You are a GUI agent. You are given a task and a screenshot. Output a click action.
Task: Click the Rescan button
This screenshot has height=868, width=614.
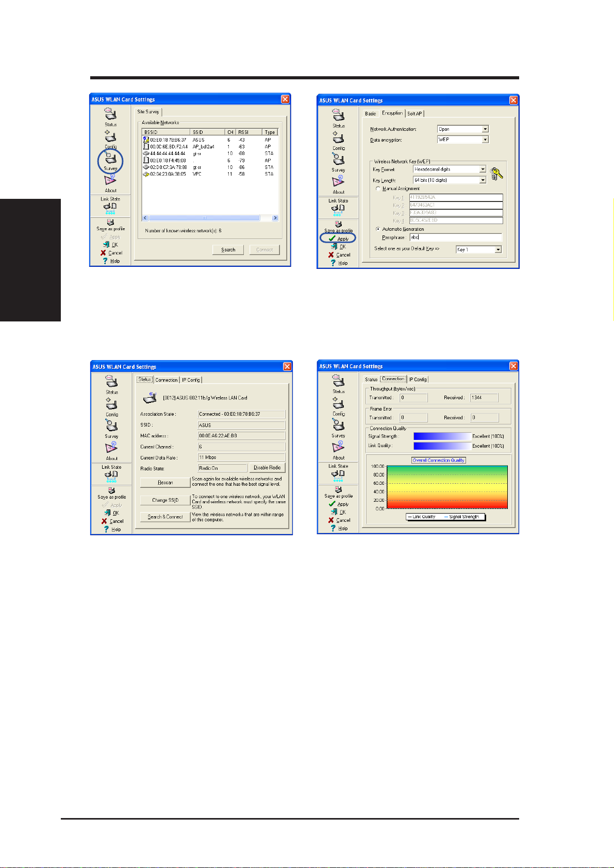pyautogui.click(x=165, y=483)
